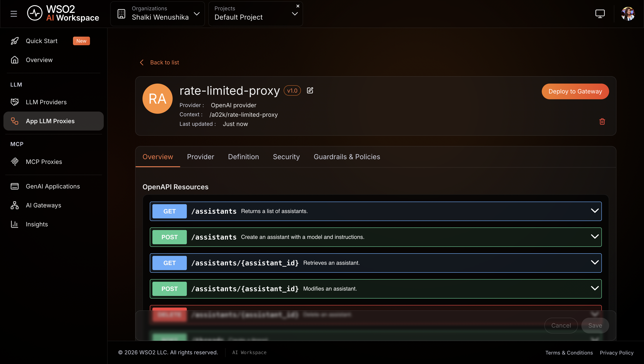Viewport: 644px width, 364px height.
Task: Switch to the Provider tab
Action: click(x=201, y=157)
